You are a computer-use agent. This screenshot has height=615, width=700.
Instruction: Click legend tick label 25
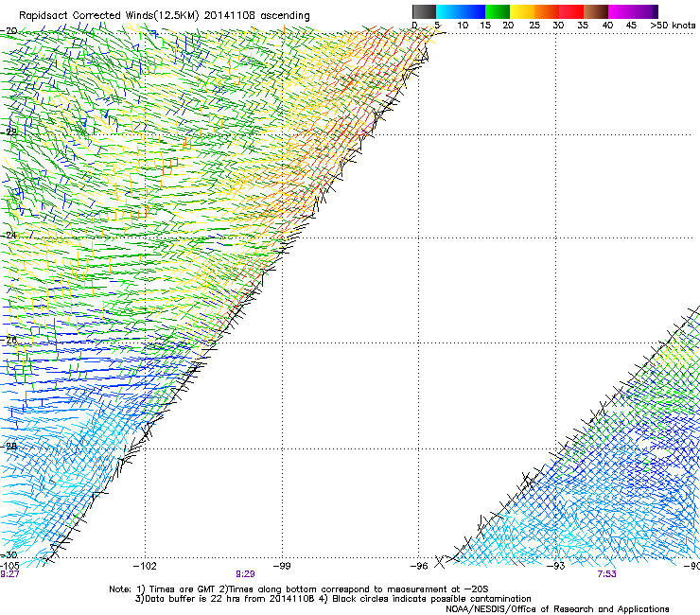pyautogui.click(x=534, y=25)
